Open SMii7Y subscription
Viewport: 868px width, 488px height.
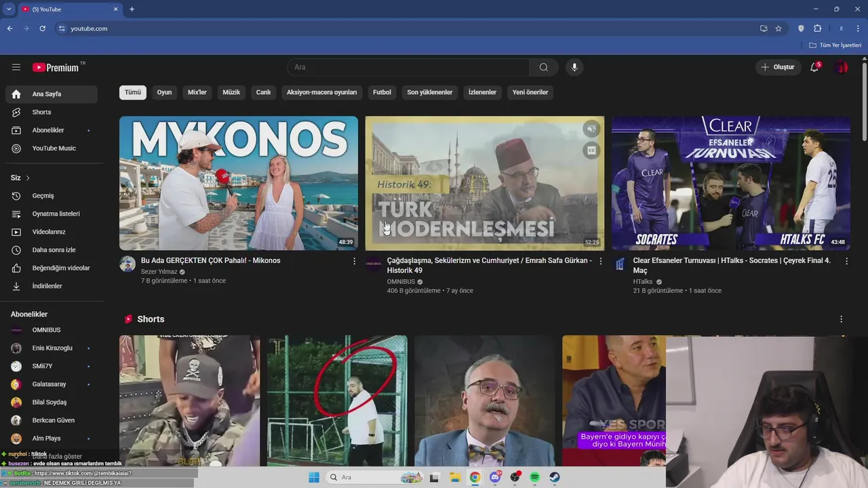point(52,366)
